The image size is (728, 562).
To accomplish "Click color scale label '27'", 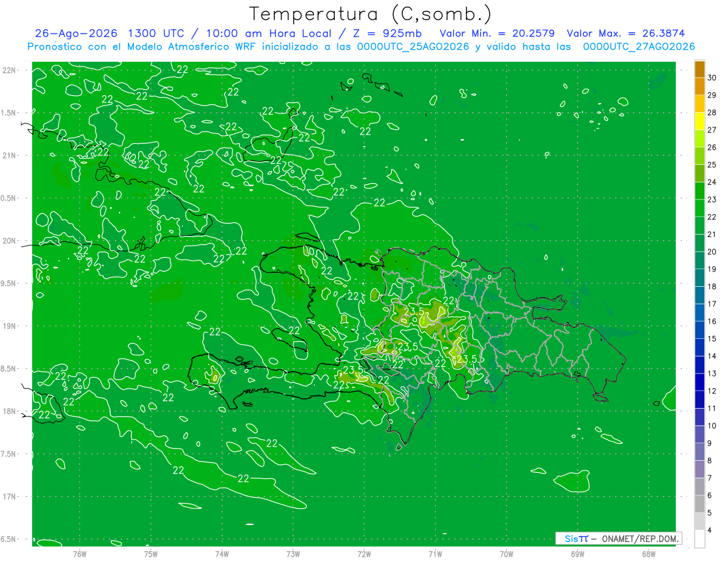I will coord(712,130).
